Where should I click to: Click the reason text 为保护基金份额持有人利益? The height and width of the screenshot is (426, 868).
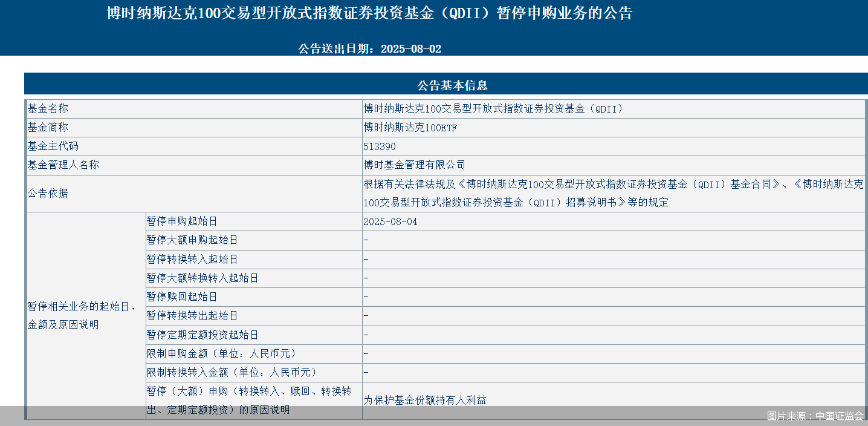pyautogui.click(x=425, y=400)
